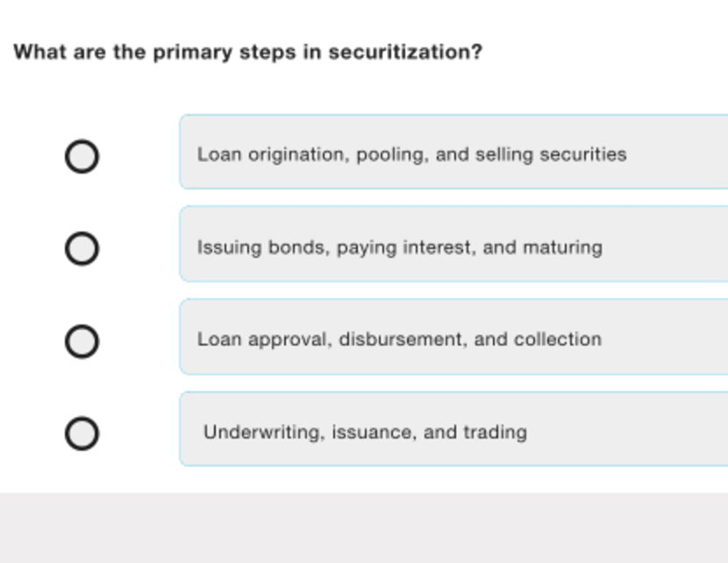Click the gray footer bar below the answers
This screenshot has width=728, height=563.
click(x=364, y=528)
